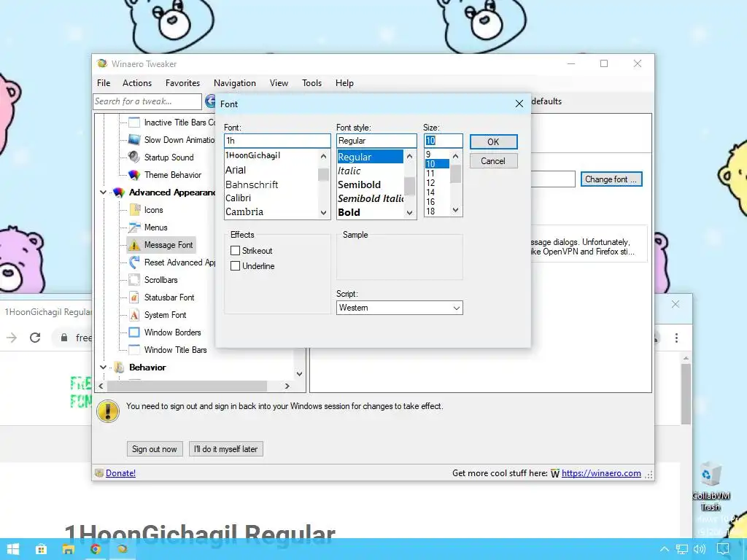The height and width of the screenshot is (560, 747).
Task: Click the Winaero Tweaker taskbar icon
Action: 123,550
